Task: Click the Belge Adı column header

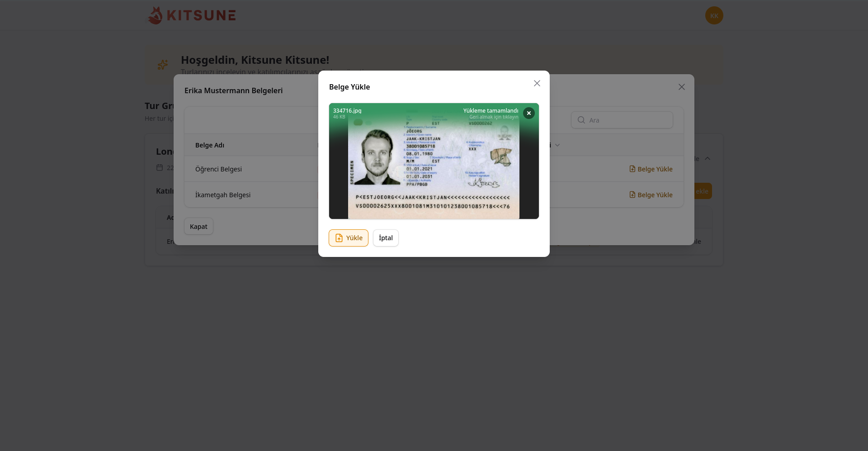Action: (210, 145)
